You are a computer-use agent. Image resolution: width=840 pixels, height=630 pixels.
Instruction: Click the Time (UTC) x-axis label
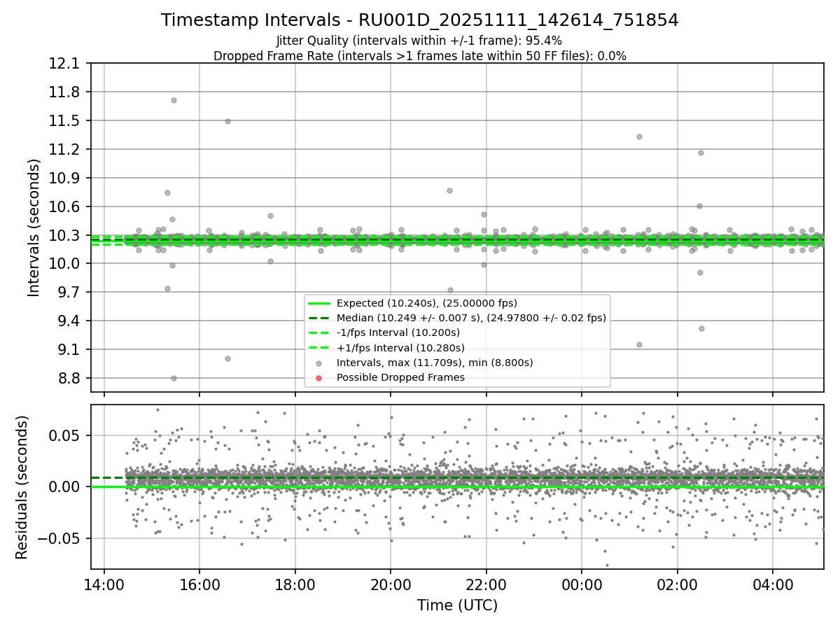(457, 605)
